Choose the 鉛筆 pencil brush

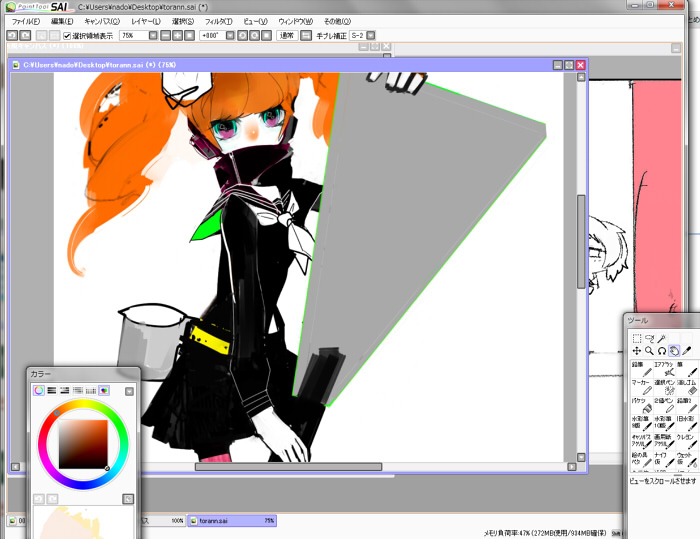[x=642, y=369]
